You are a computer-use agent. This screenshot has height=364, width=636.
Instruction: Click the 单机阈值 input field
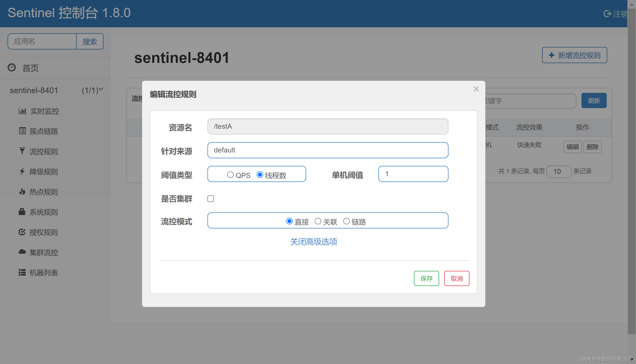pyautogui.click(x=413, y=174)
